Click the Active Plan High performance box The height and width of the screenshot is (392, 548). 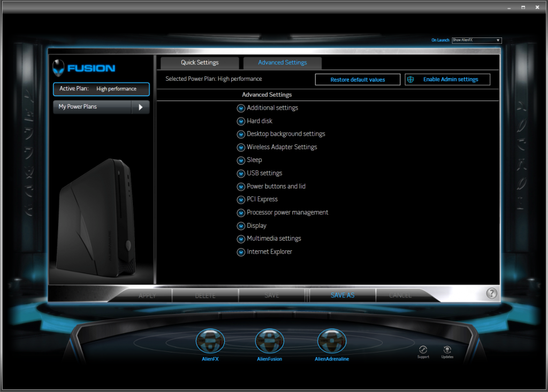point(101,89)
